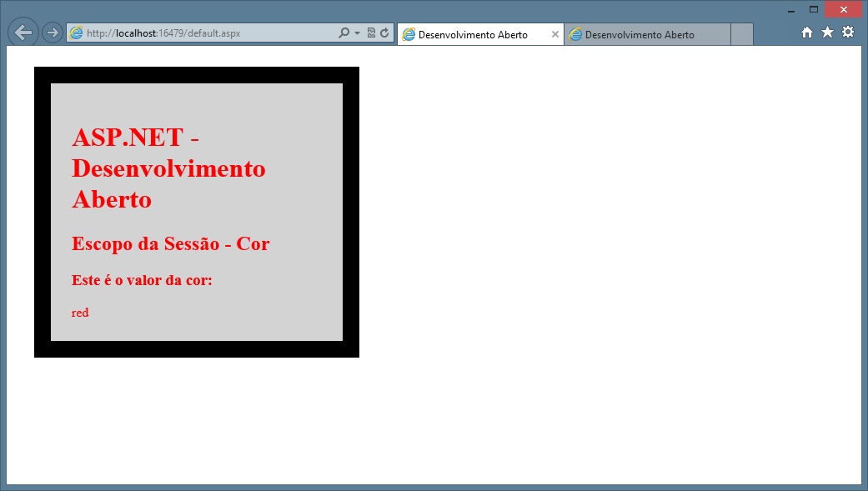This screenshot has height=491, width=868.
Task: Open a new tab with blank tab button
Action: tap(742, 35)
